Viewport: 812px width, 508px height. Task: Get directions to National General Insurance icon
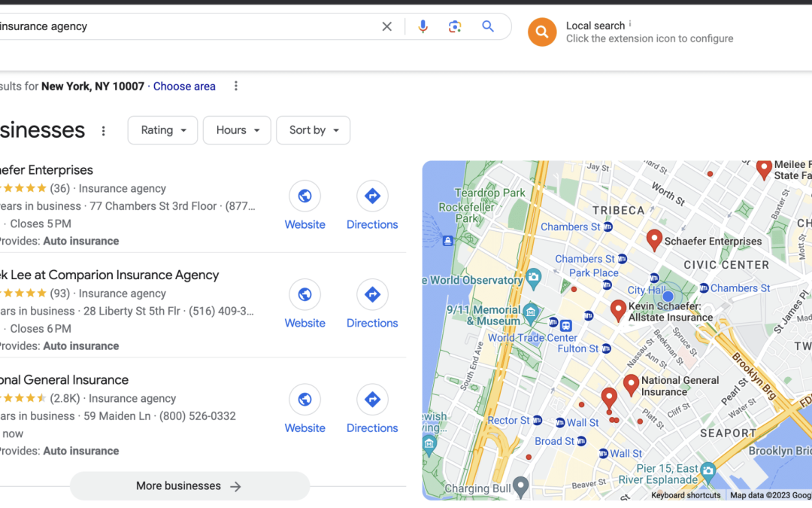pos(372,399)
